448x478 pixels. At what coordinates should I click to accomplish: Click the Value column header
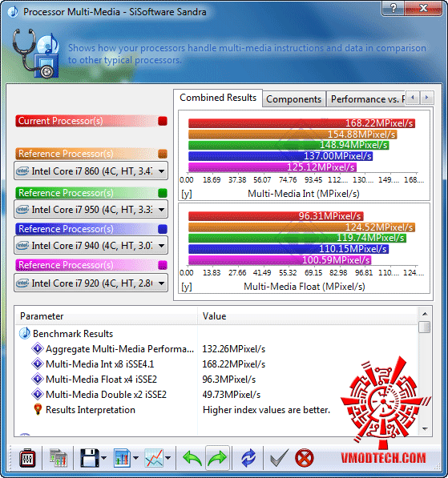(x=308, y=316)
